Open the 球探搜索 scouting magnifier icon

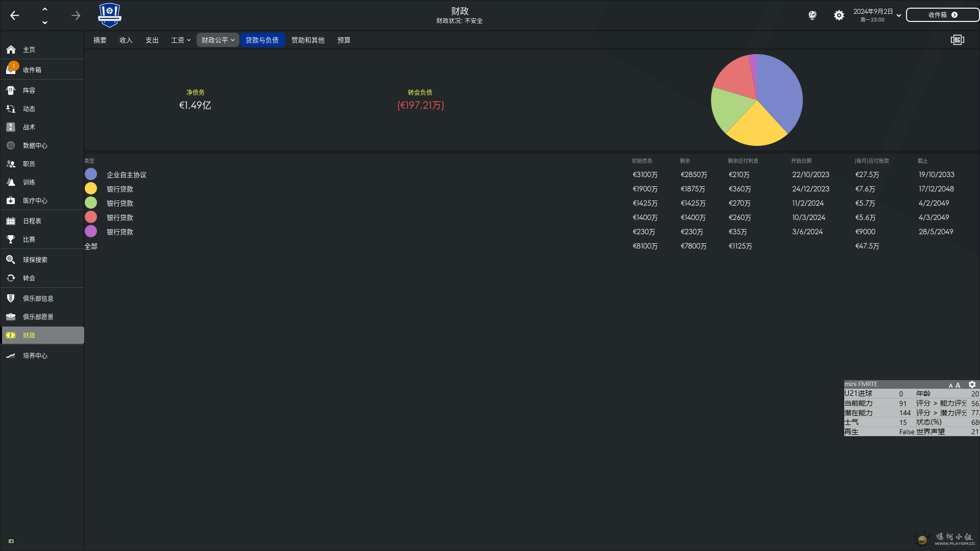(11, 260)
